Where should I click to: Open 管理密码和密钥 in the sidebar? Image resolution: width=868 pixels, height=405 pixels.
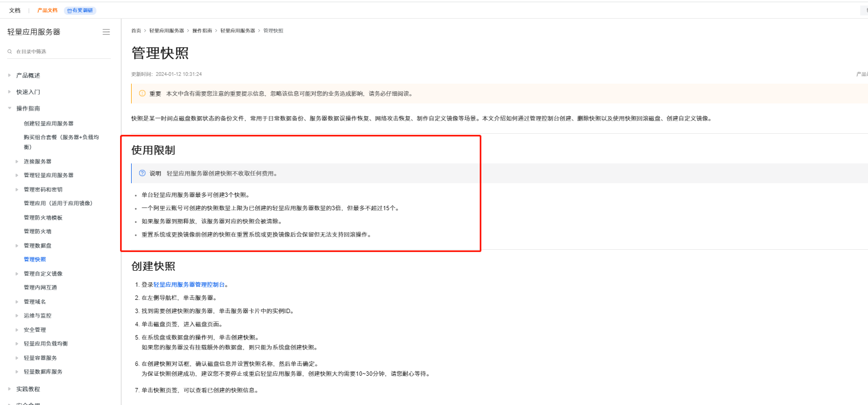43,189
